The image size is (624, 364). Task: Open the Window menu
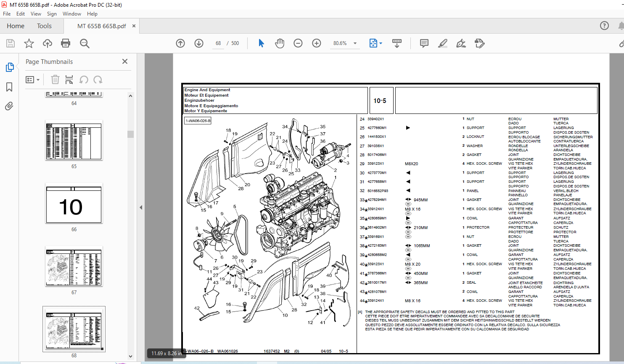[x=72, y=14]
